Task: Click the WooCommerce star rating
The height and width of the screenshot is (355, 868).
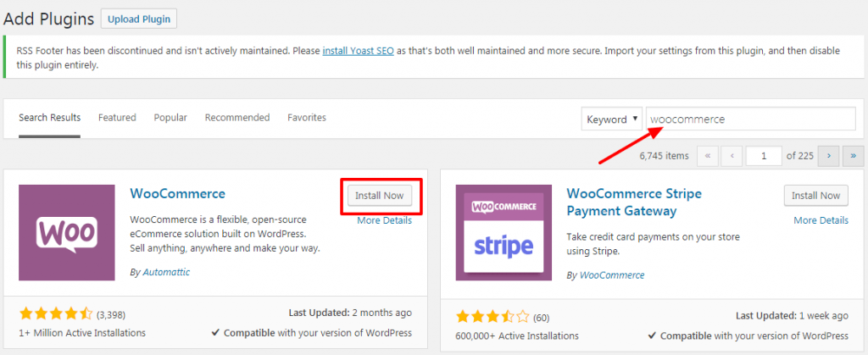Action: coord(56,314)
